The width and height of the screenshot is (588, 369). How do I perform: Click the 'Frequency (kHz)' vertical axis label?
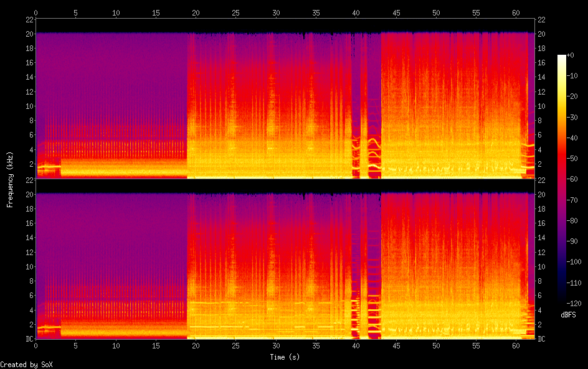coord(10,179)
